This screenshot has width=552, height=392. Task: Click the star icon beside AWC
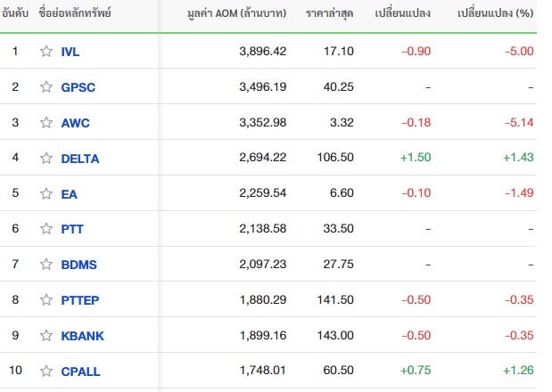click(46, 123)
